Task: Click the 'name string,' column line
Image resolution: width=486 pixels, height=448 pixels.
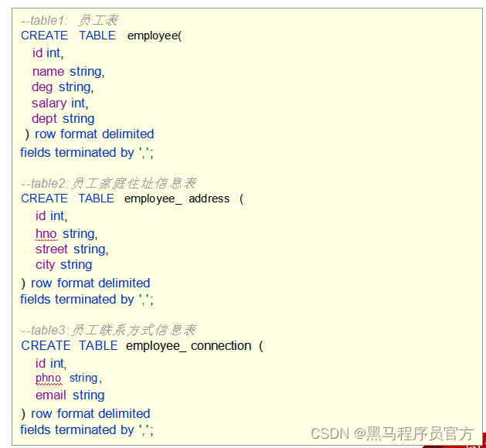Action: (x=69, y=72)
